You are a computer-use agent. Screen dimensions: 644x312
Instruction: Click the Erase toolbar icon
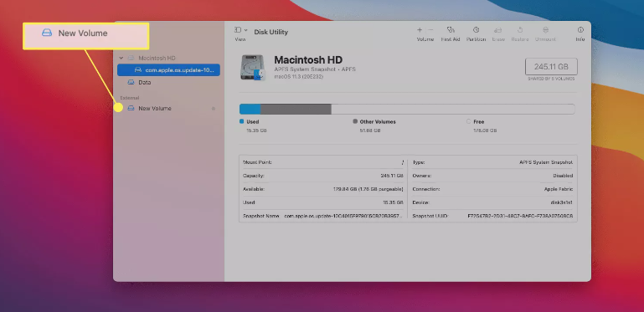pos(498,30)
